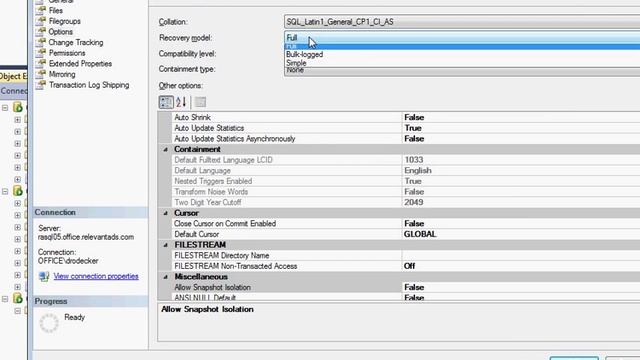The image size is (640, 360).
Task: Select Two Digit Year Cutoff row
Action: coord(406,202)
